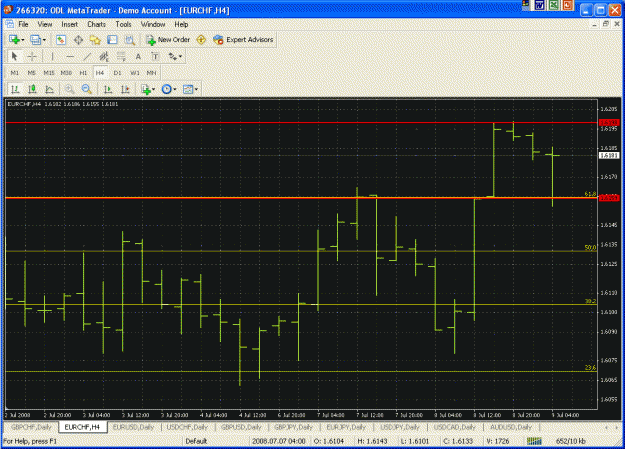Viewport: 625px width, 449px height.
Task: Click the chart window icon beside File
Action: point(9,24)
